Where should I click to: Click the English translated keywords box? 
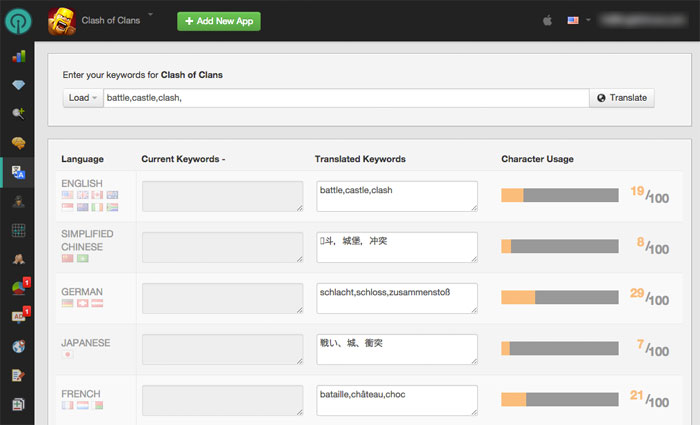tap(397, 196)
